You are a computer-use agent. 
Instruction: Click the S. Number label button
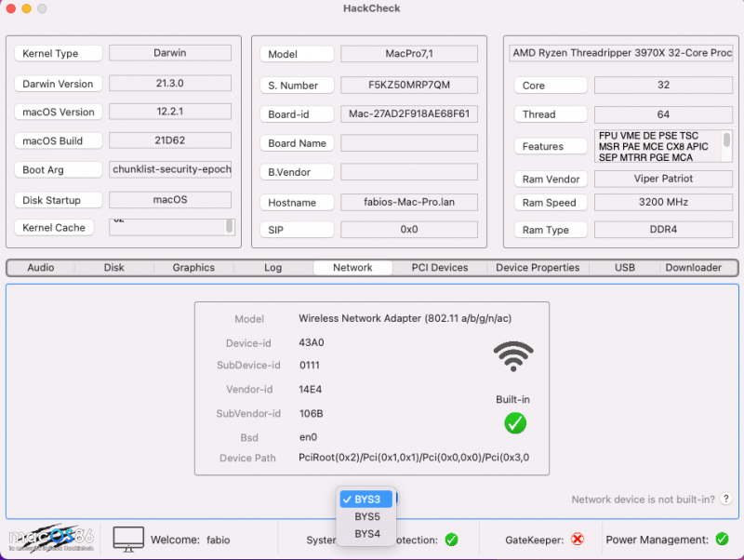click(297, 86)
